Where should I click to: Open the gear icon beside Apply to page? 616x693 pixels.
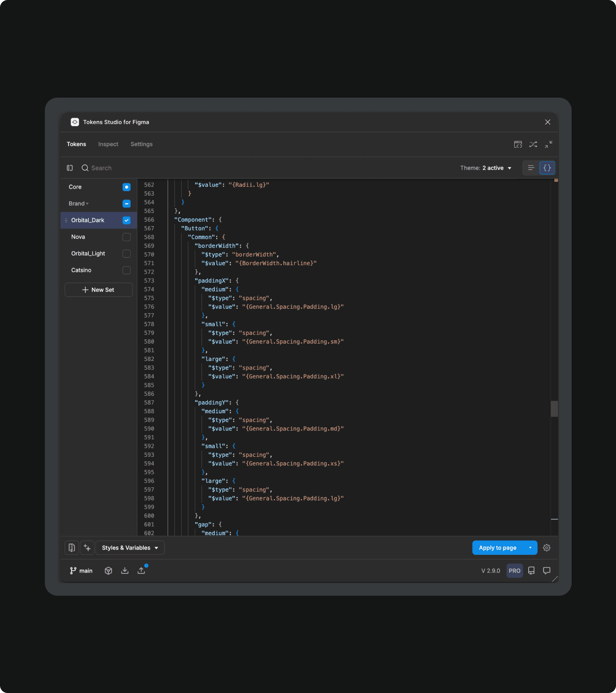(x=547, y=548)
